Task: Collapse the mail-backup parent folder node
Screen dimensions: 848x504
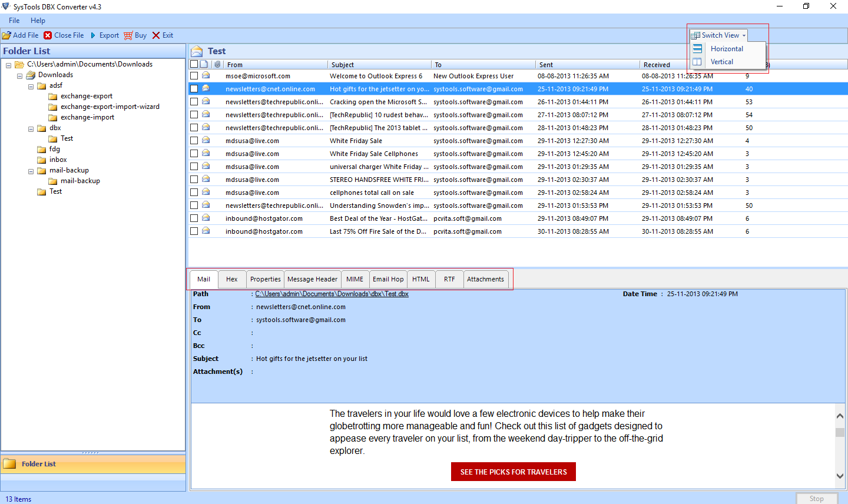Action: pyautogui.click(x=31, y=171)
